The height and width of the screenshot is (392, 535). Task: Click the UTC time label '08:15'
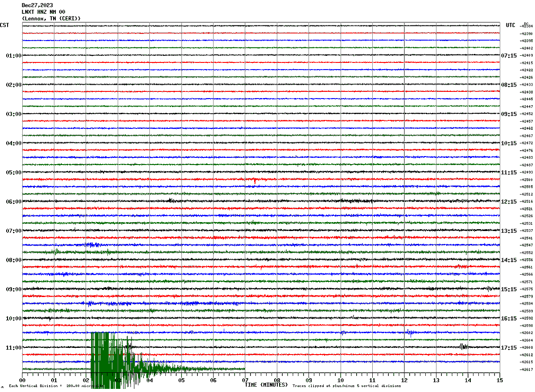(x=509, y=85)
